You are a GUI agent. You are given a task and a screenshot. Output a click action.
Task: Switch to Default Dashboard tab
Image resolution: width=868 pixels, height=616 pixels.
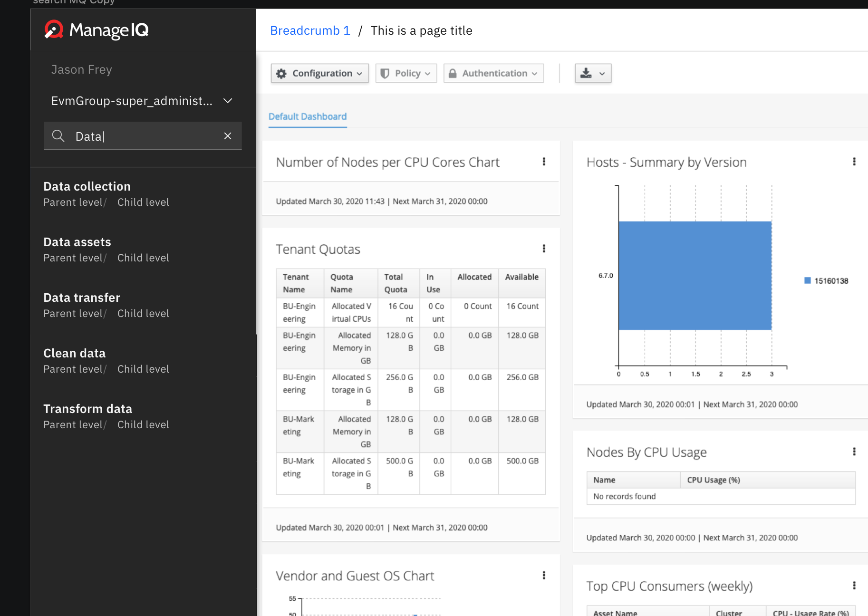(x=308, y=116)
